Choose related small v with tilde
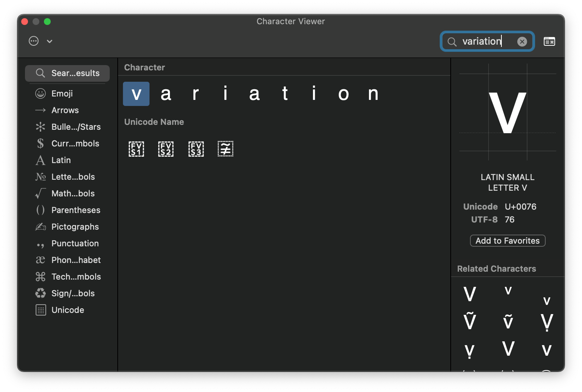Screen dimensions: 582x392 (x=508, y=321)
